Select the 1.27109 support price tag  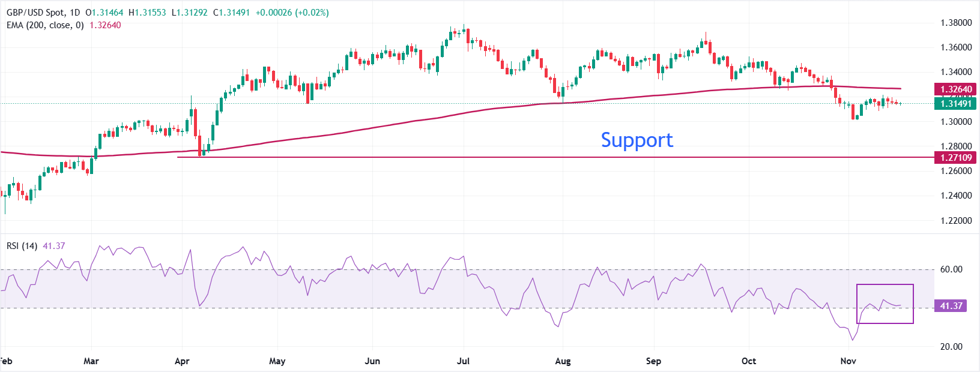point(955,158)
